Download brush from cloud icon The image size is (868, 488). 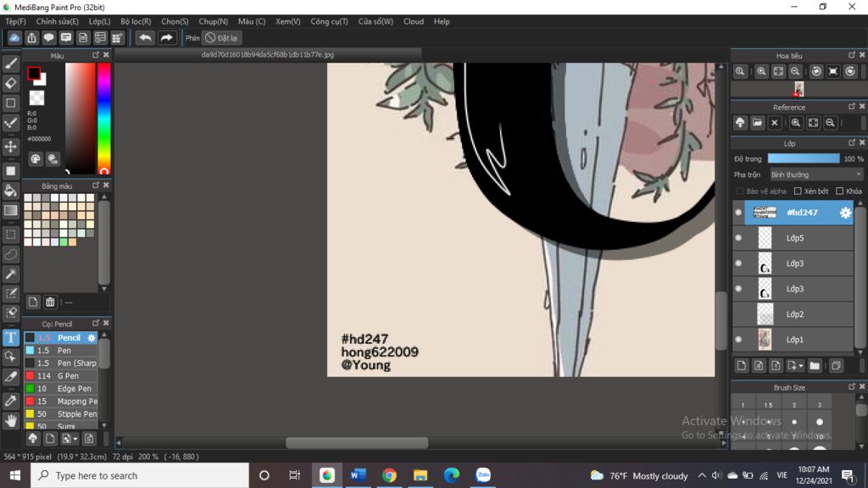[x=33, y=439]
